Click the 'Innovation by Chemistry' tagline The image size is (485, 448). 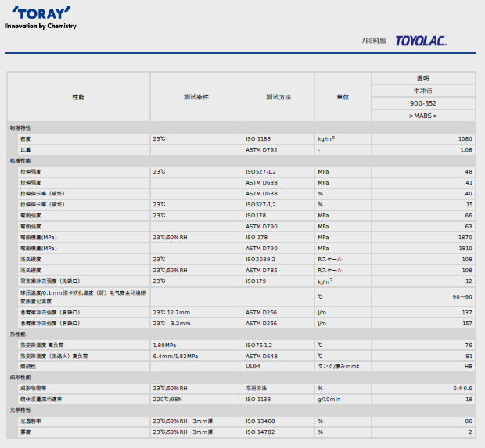(41, 27)
